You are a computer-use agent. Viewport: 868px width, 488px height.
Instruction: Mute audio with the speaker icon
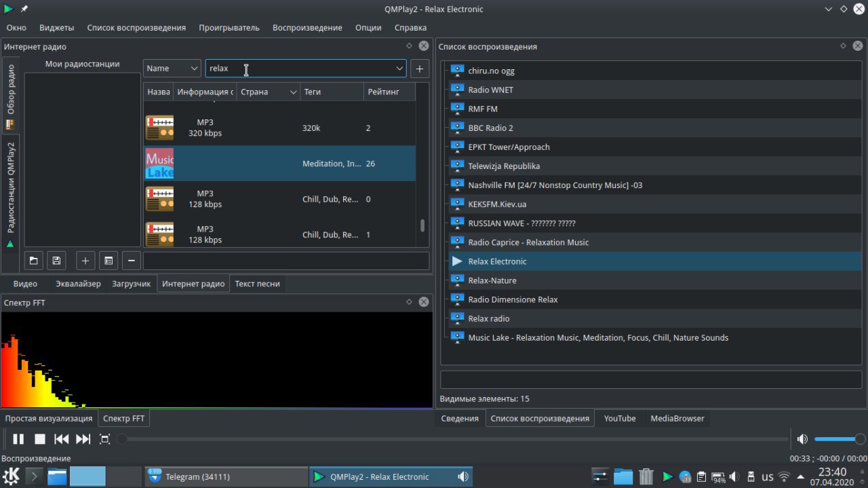pos(802,439)
